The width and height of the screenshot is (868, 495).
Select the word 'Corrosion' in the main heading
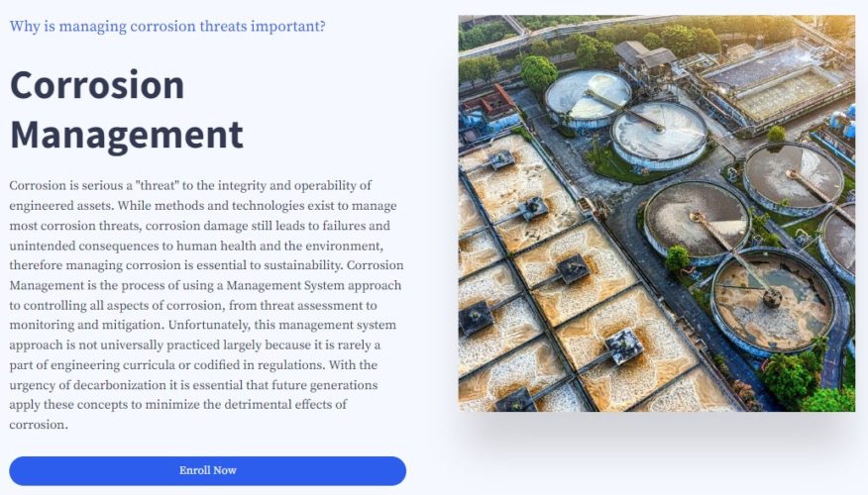click(97, 84)
